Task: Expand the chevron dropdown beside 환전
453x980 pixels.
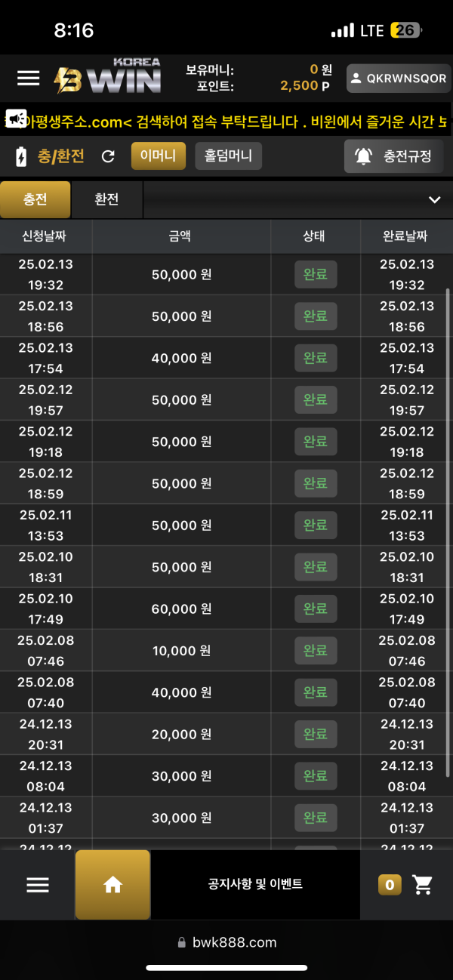Action: click(x=434, y=200)
